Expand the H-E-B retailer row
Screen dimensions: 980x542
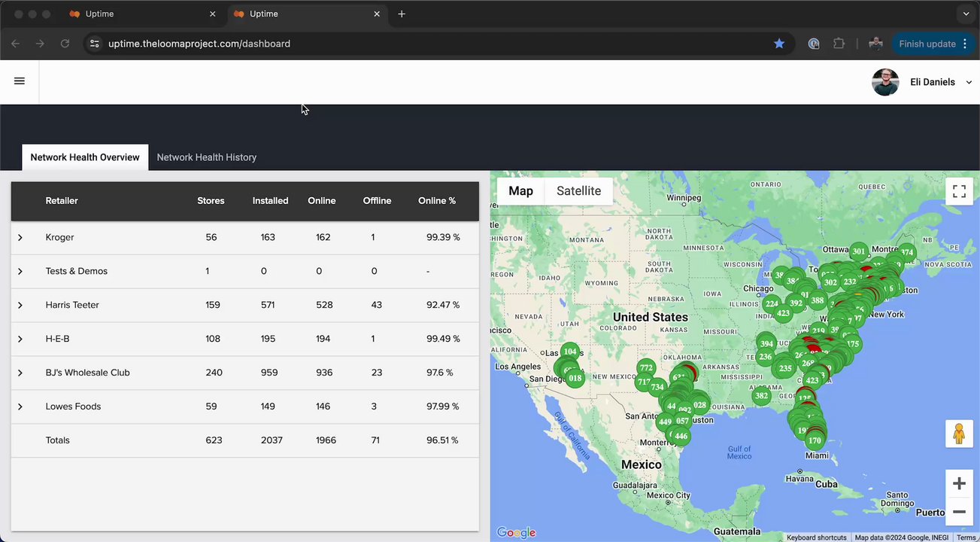pos(20,339)
